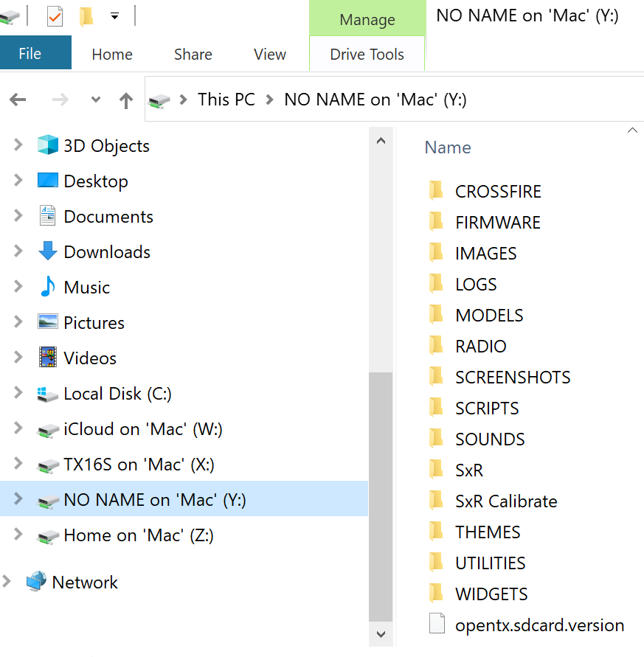Go back using the back arrow
The height and width of the screenshot is (657, 644).
18,99
